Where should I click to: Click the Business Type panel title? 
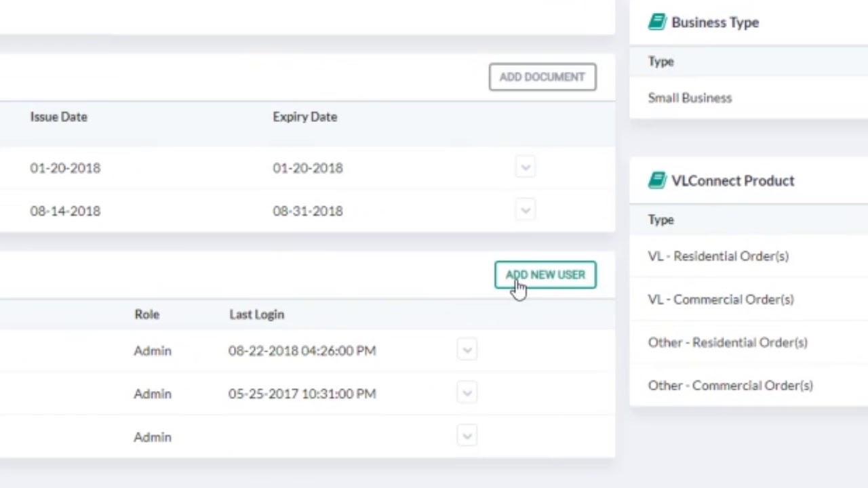pyautogui.click(x=715, y=22)
